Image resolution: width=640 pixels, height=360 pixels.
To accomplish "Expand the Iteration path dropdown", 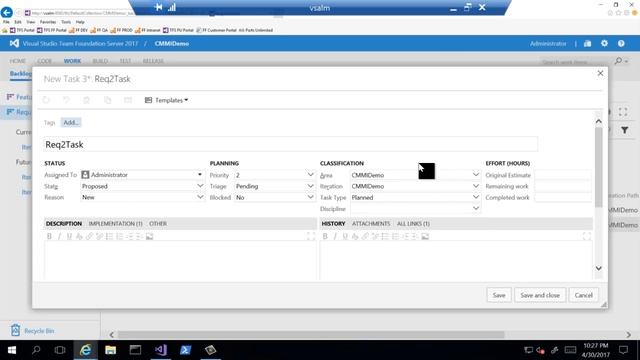I will tap(476, 186).
